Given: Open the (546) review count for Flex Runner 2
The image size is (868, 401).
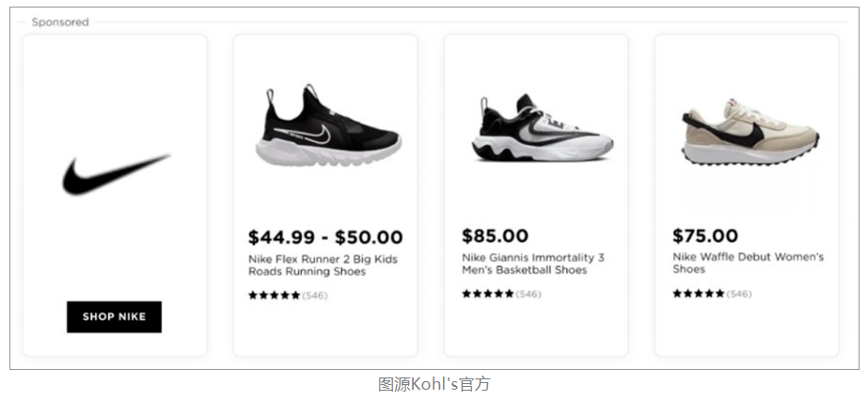Looking at the screenshot, I should 315,296.
